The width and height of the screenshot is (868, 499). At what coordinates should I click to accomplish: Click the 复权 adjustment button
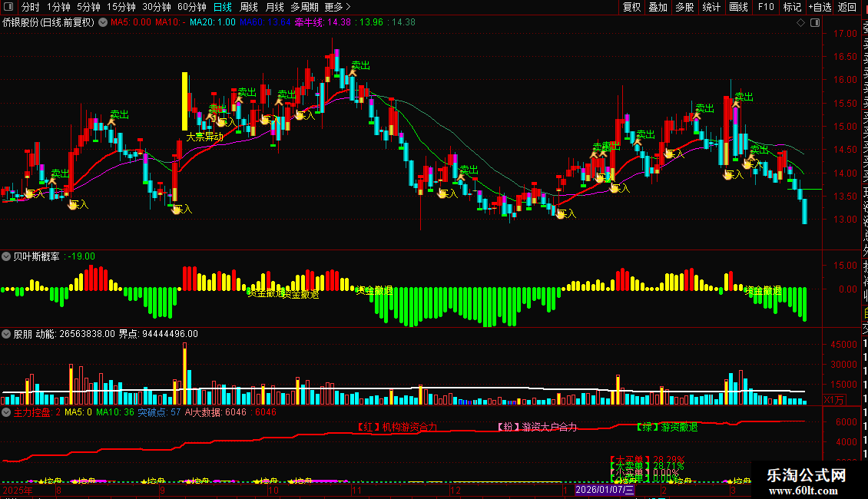point(631,7)
